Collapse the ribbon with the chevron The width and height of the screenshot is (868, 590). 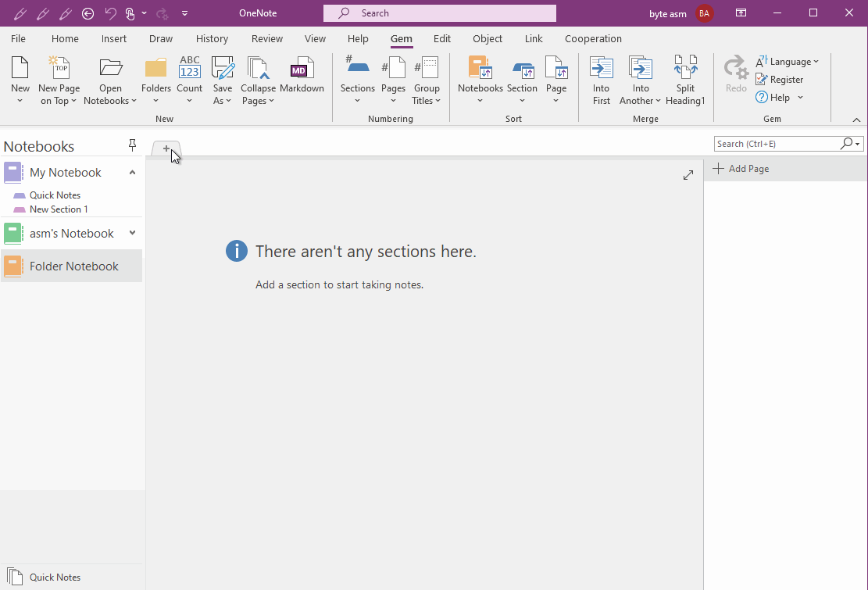856,120
